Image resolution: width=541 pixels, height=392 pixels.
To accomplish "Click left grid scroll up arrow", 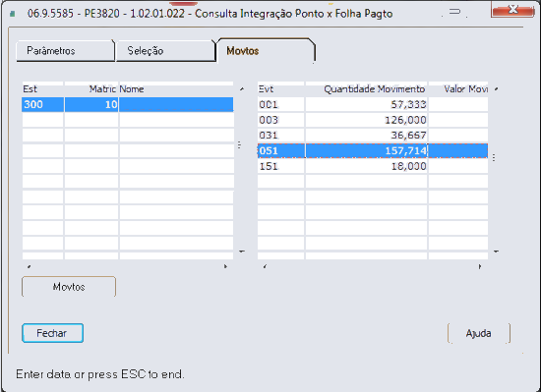I will [x=242, y=88].
